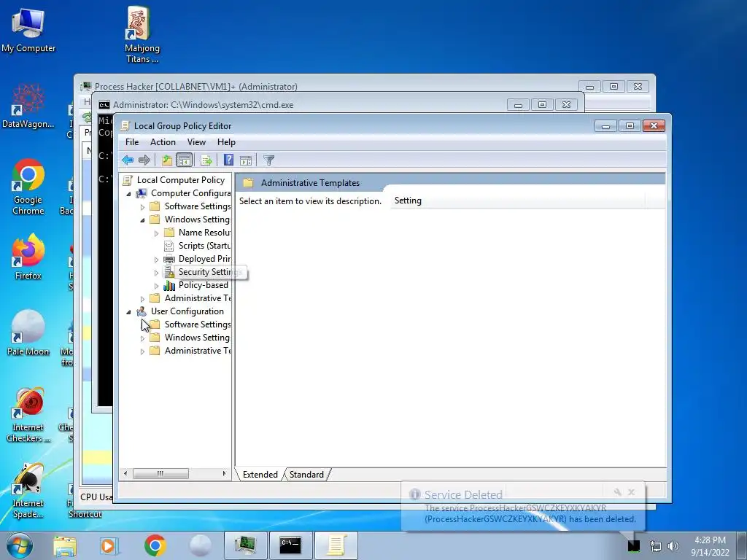Click tree pane horizontal scrollbar thumb

coord(160,474)
